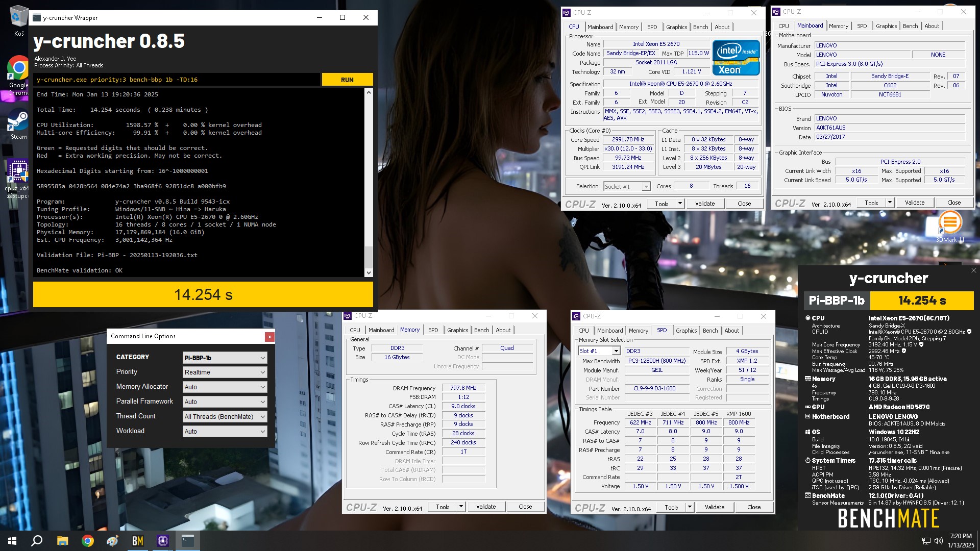Close the BenchMate y-cruncher result overlay
980x551 pixels.
pos(973,270)
